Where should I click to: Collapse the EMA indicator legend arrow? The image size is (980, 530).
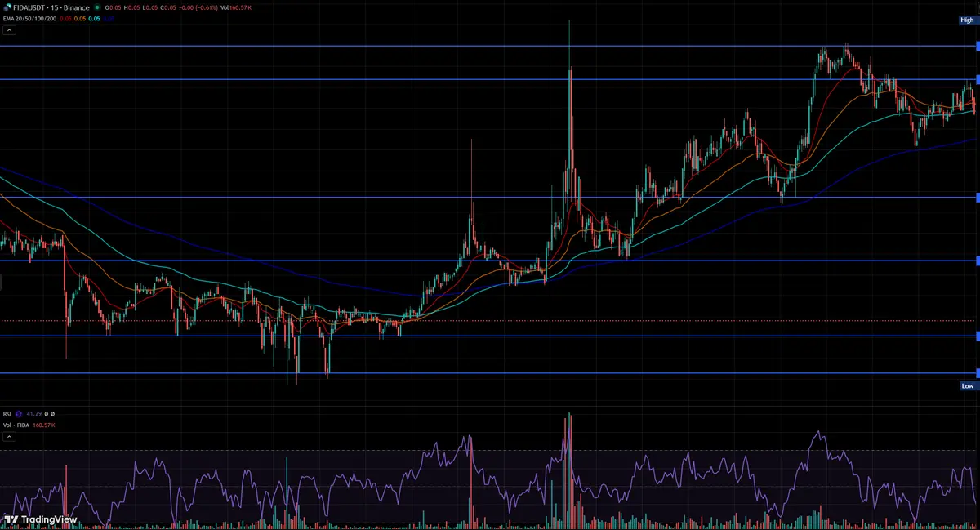pyautogui.click(x=9, y=30)
